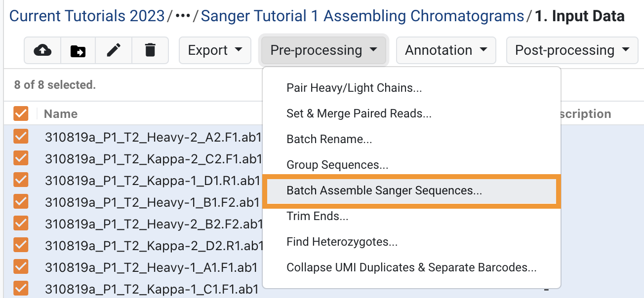Open the Export dropdown

pos(215,50)
